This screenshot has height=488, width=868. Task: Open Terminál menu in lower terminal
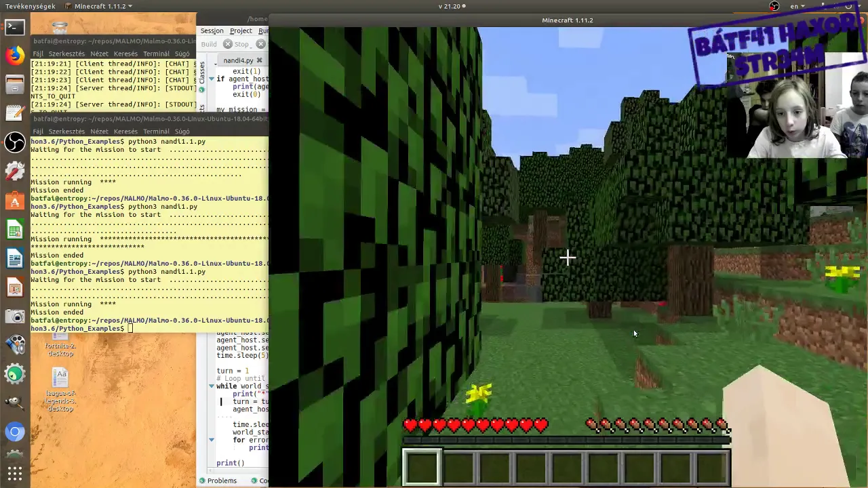coord(156,131)
